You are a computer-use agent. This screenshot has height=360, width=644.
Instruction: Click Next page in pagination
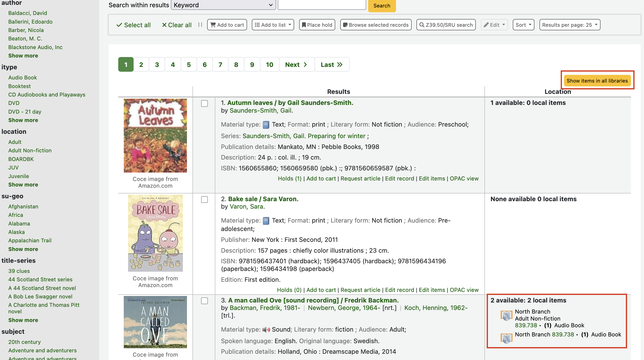(x=296, y=64)
